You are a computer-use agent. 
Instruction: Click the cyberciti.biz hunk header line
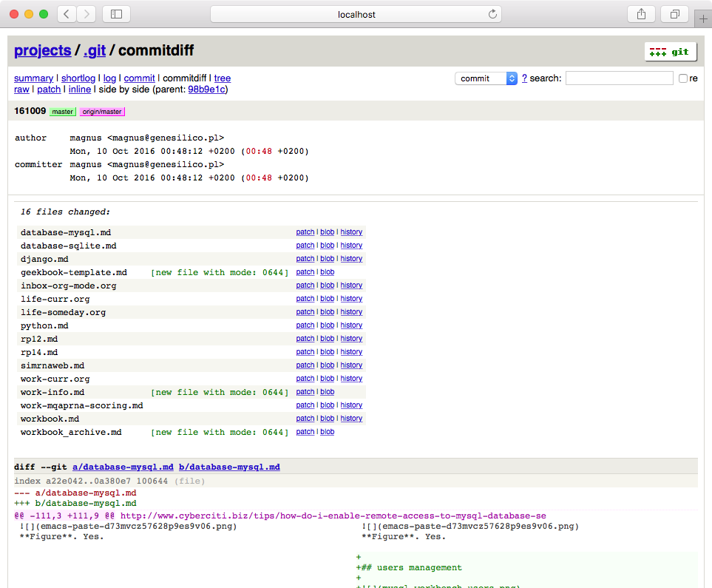click(x=280, y=516)
